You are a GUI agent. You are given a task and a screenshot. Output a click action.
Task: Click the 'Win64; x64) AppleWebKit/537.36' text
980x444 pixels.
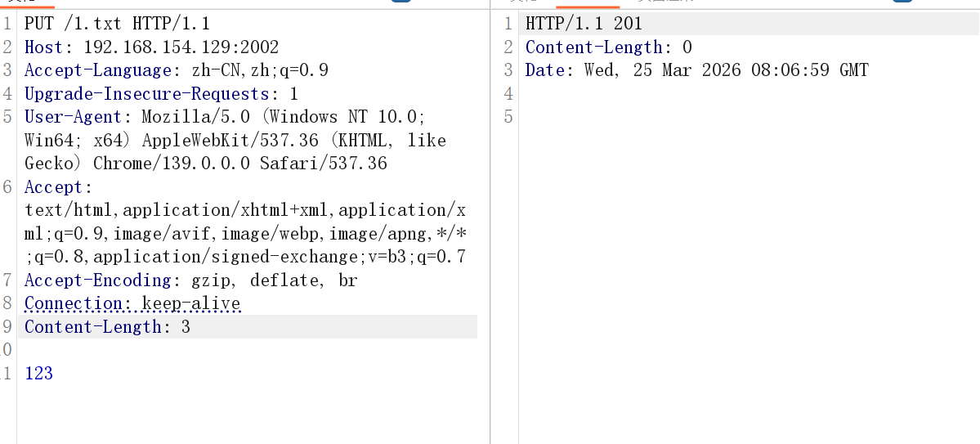(172, 140)
